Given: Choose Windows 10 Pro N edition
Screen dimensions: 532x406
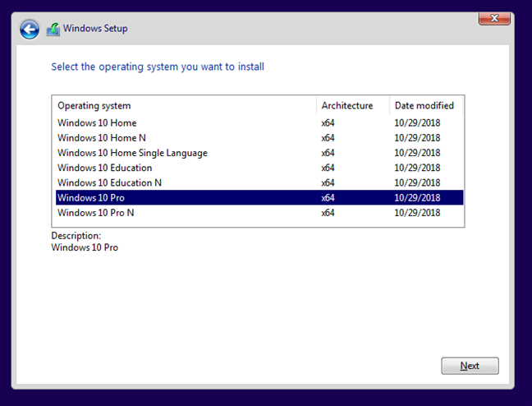Looking at the screenshot, I should [x=259, y=212].
